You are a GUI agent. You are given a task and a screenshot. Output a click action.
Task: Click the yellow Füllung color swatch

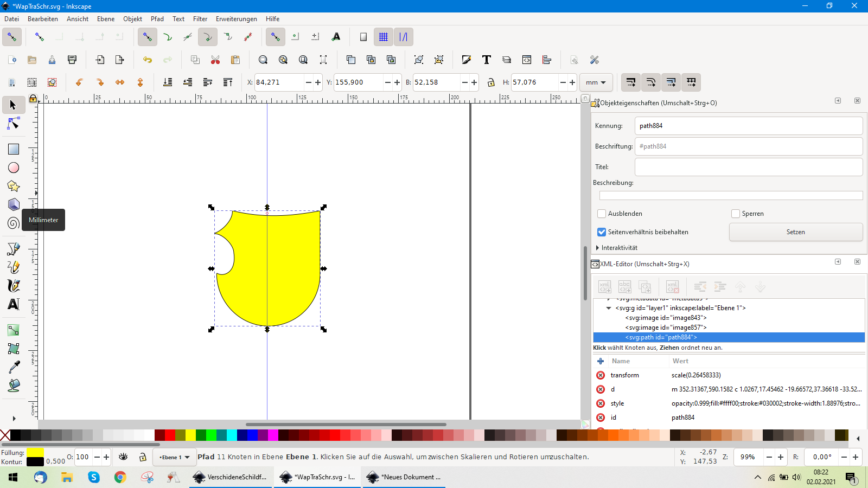pos(35,452)
